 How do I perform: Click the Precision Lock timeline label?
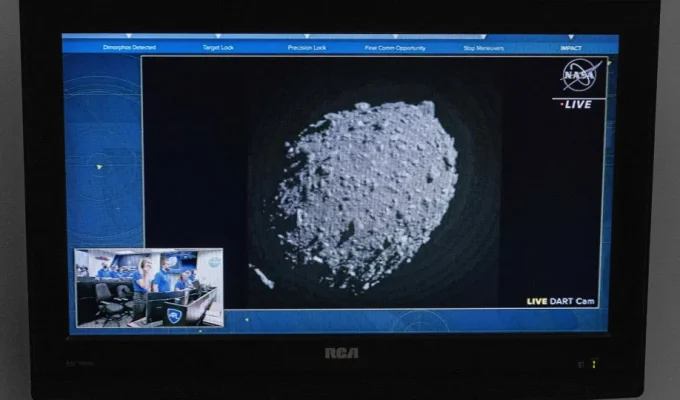(x=307, y=48)
